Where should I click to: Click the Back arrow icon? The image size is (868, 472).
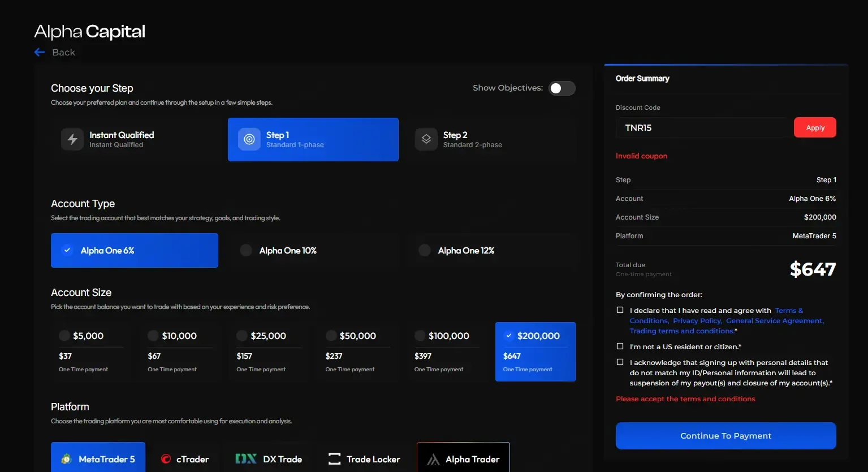point(40,52)
